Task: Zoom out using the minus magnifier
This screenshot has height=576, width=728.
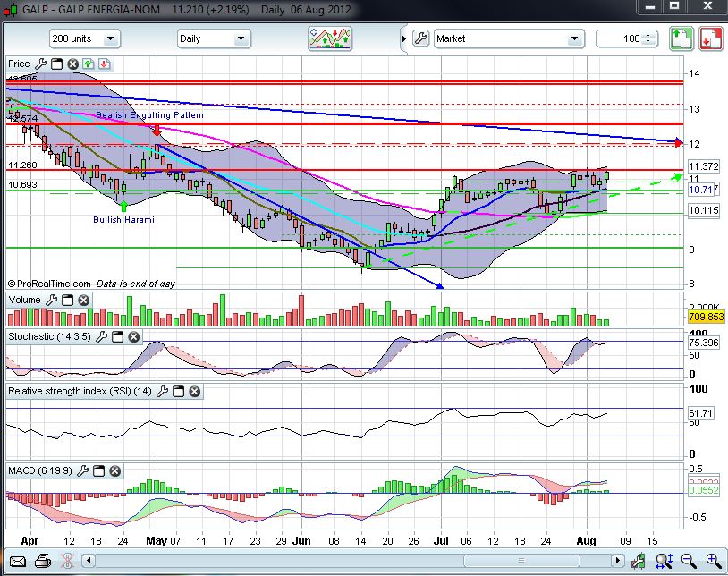Action: point(689,562)
